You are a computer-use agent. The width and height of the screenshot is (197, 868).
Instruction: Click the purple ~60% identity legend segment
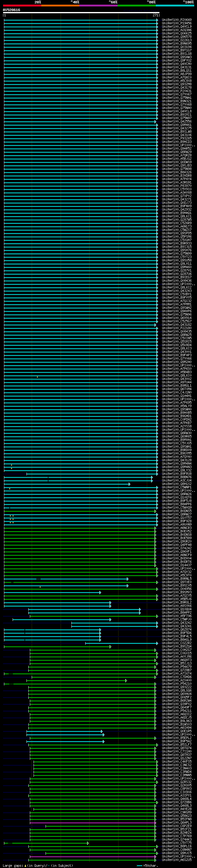pos(99,6)
